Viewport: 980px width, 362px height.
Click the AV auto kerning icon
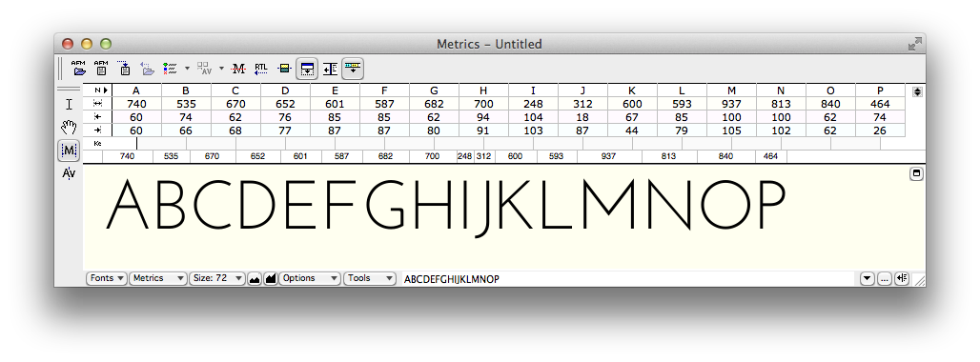pyautogui.click(x=204, y=68)
